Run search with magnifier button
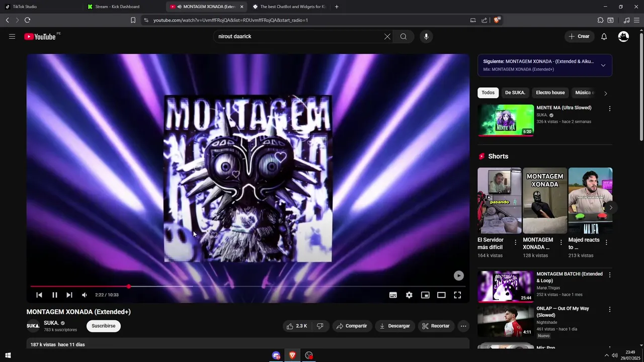Viewport: 644px width, 362px height. 404,36
